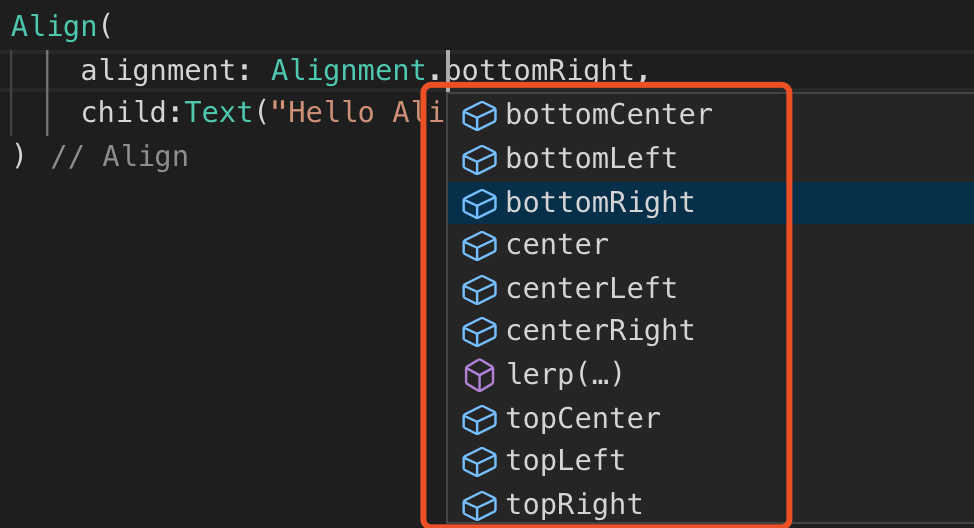This screenshot has height=528, width=974.
Task: Select the bottomCenter suggestion text
Action: click(608, 116)
